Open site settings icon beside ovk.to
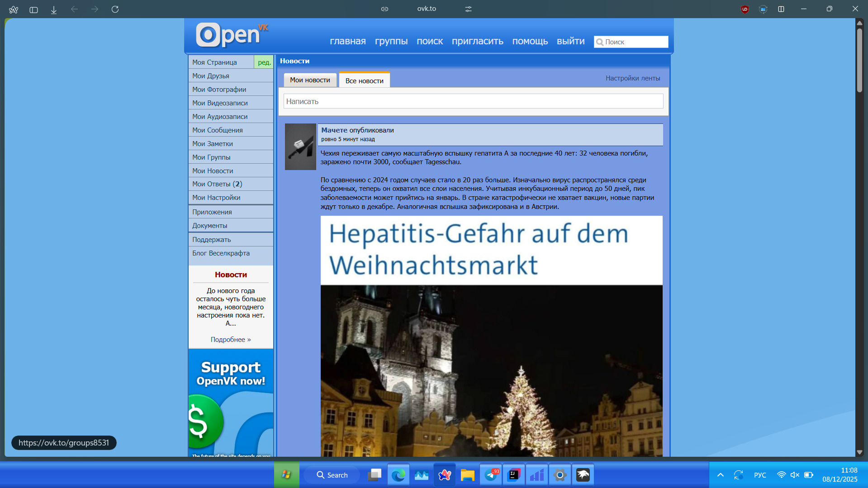Viewport: 868px width, 488px height. tap(468, 9)
